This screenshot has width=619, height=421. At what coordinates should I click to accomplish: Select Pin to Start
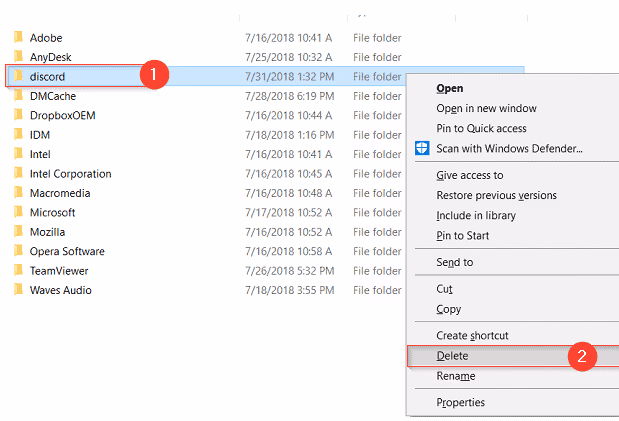pos(463,235)
